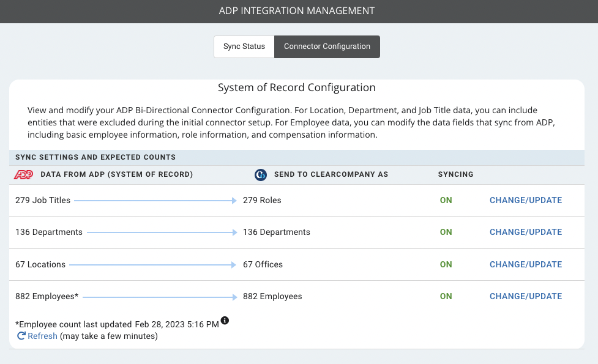
Task: Click the SYNCING column header
Action: (x=456, y=174)
